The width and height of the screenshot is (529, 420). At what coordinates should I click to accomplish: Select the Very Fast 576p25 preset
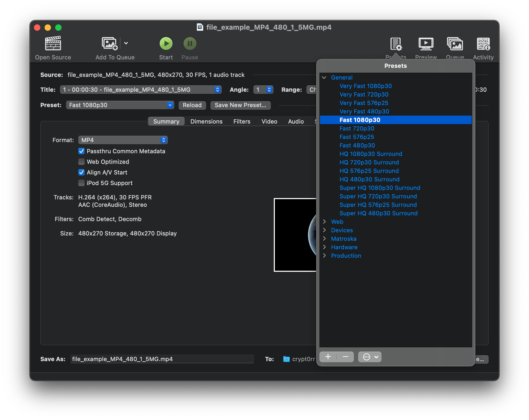click(x=364, y=103)
